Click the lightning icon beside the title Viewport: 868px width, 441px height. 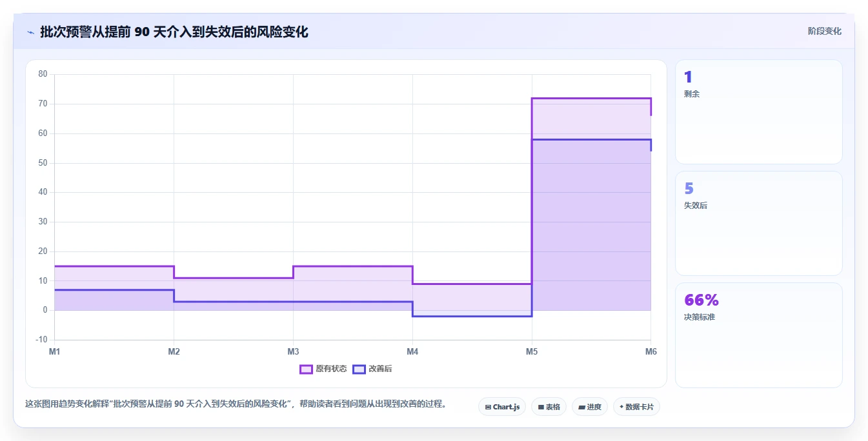tap(30, 32)
